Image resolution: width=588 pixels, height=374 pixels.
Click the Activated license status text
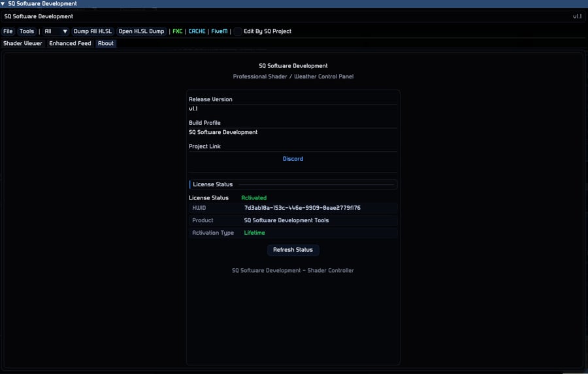pos(254,197)
